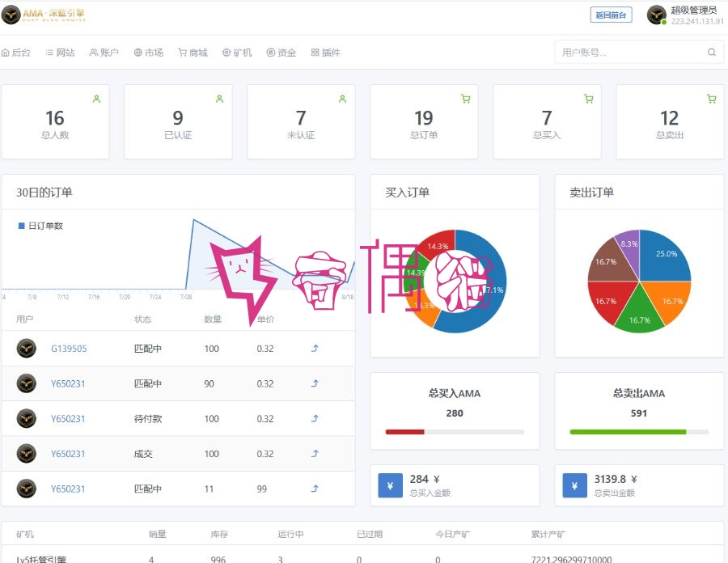Click the search magnifier icon

click(711, 52)
